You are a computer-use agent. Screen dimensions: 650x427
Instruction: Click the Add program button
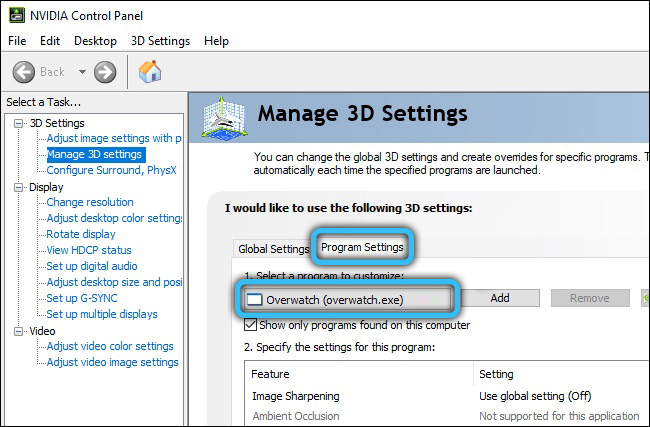click(x=500, y=298)
